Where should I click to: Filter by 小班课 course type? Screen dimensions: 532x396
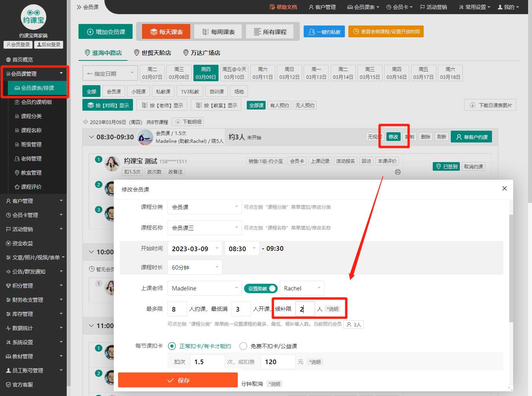[x=138, y=91]
